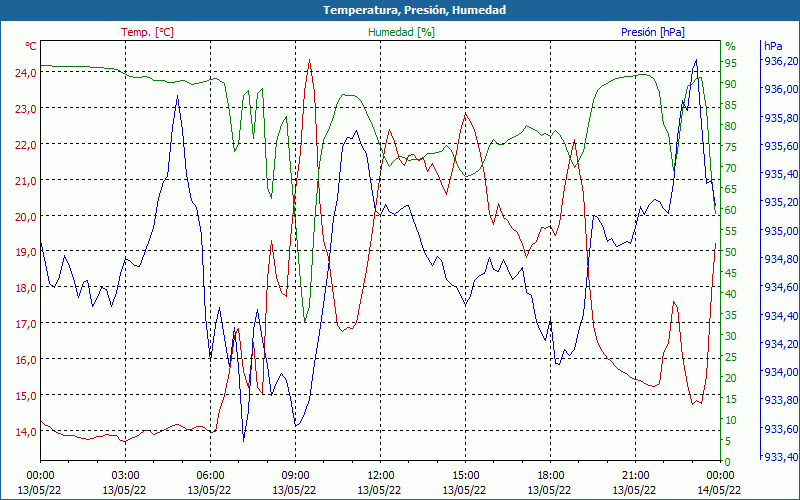This screenshot has height=500, width=800.
Task: Click the '18:00' time axis label
Action: tap(550, 475)
